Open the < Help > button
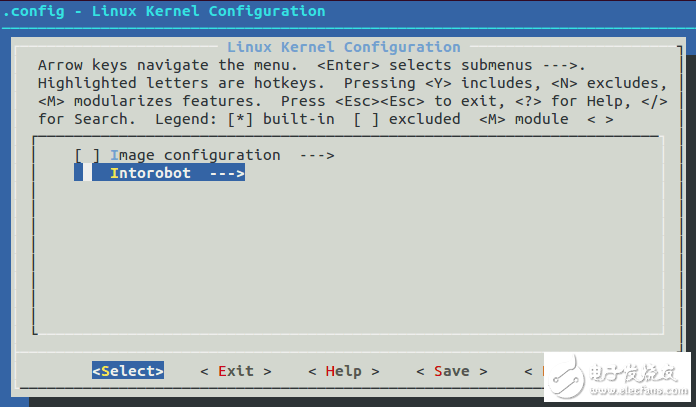696x407 pixels. [343, 371]
